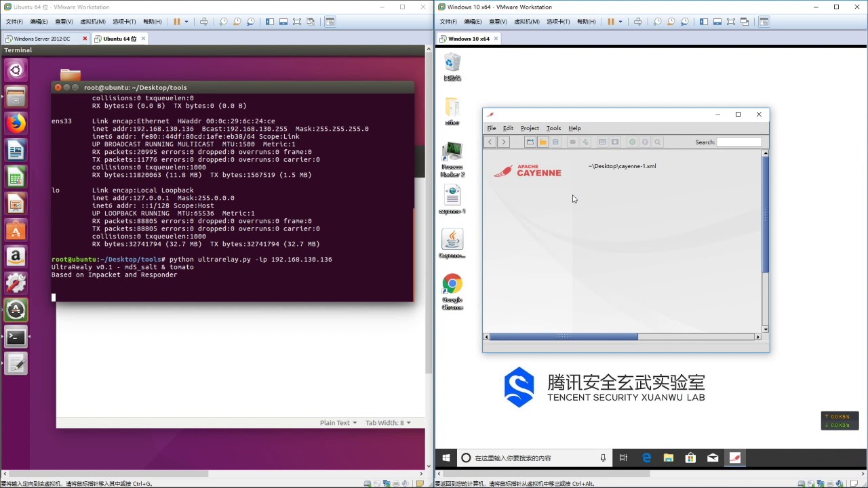Click the vertical scrollbar of Ubuntu VM window
Screen dimensions: 868x488
(429, 213)
